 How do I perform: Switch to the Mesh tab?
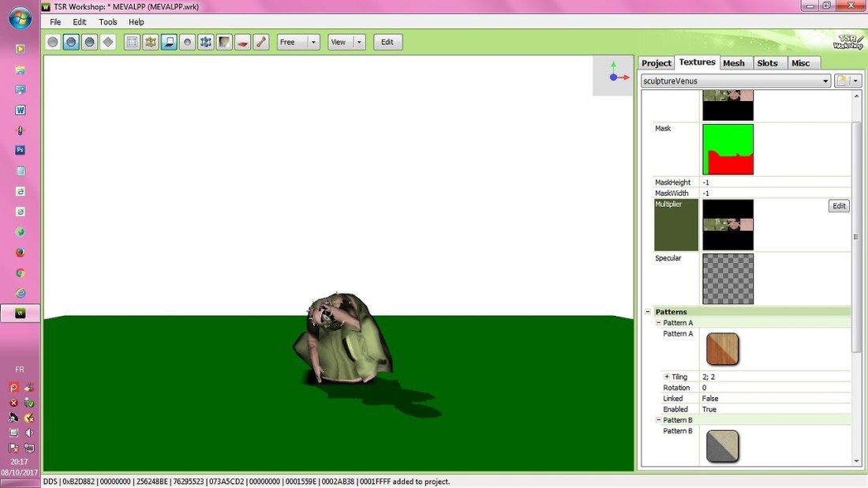734,63
